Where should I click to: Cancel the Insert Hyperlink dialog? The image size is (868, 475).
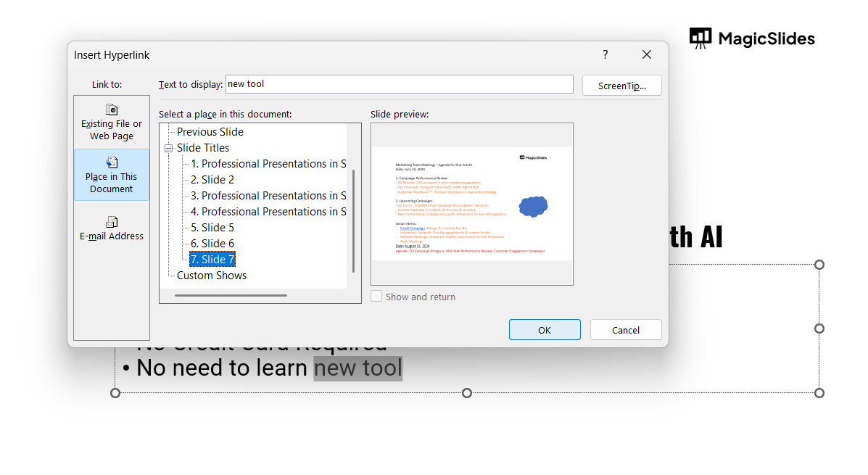pos(626,330)
